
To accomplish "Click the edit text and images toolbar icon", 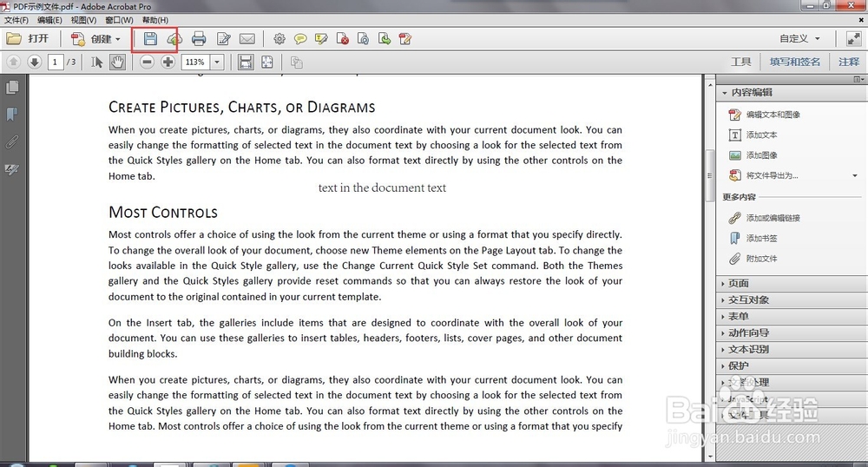I will point(405,39).
